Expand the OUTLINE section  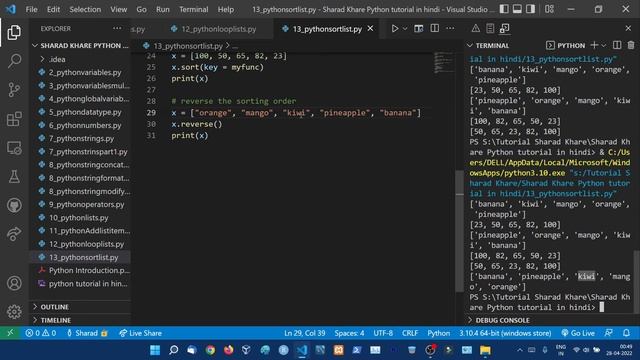pos(80,307)
